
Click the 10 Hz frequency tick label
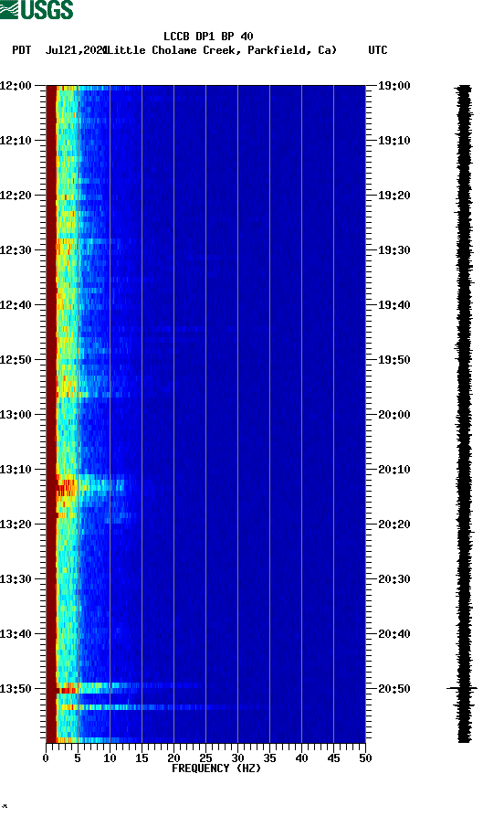tap(110, 758)
